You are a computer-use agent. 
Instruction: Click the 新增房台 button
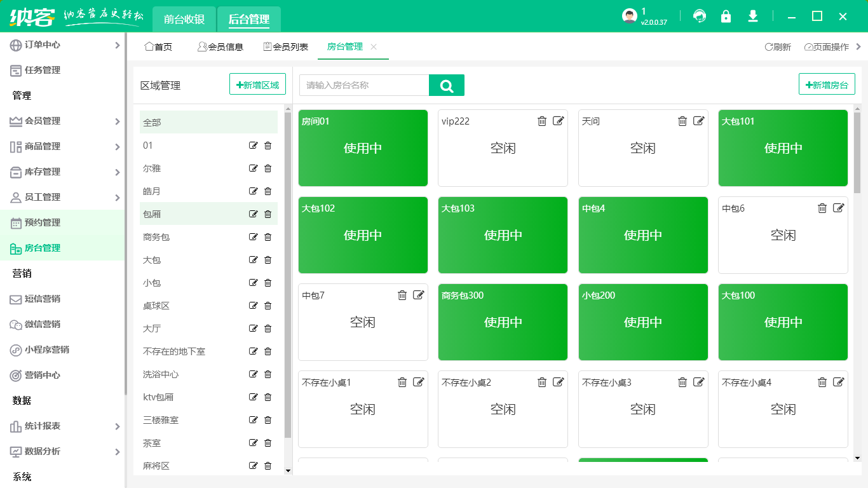[826, 85]
